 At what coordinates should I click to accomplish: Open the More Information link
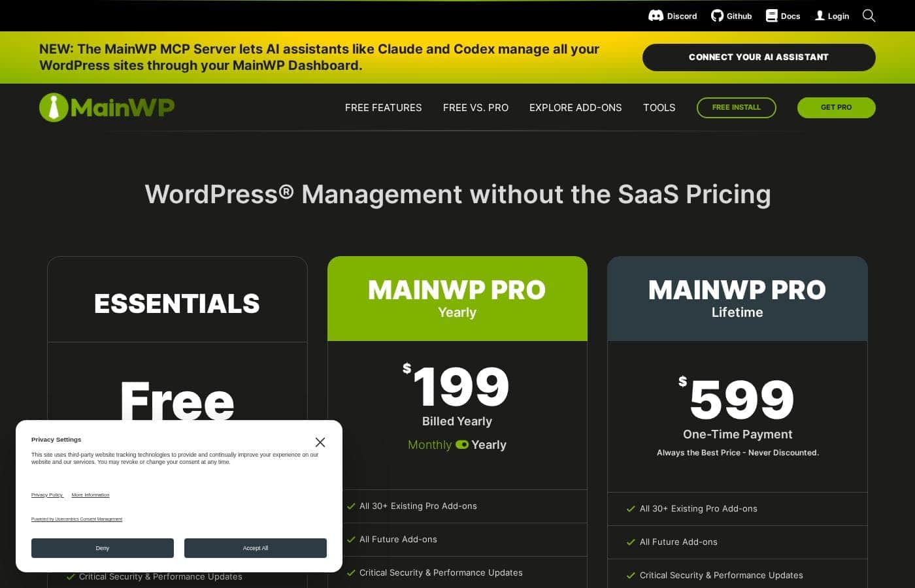tap(91, 495)
